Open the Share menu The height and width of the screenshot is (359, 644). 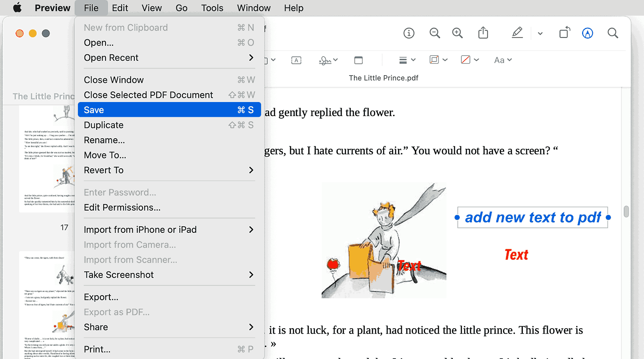coord(483,33)
